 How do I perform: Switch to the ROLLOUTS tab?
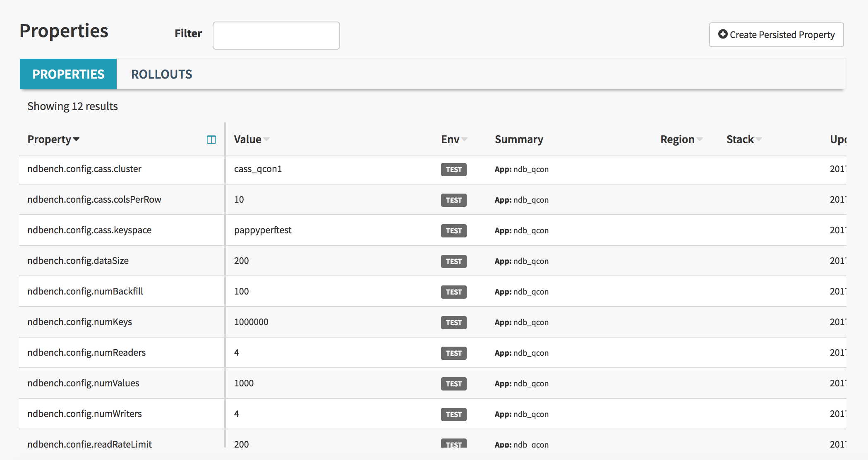(162, 74)
